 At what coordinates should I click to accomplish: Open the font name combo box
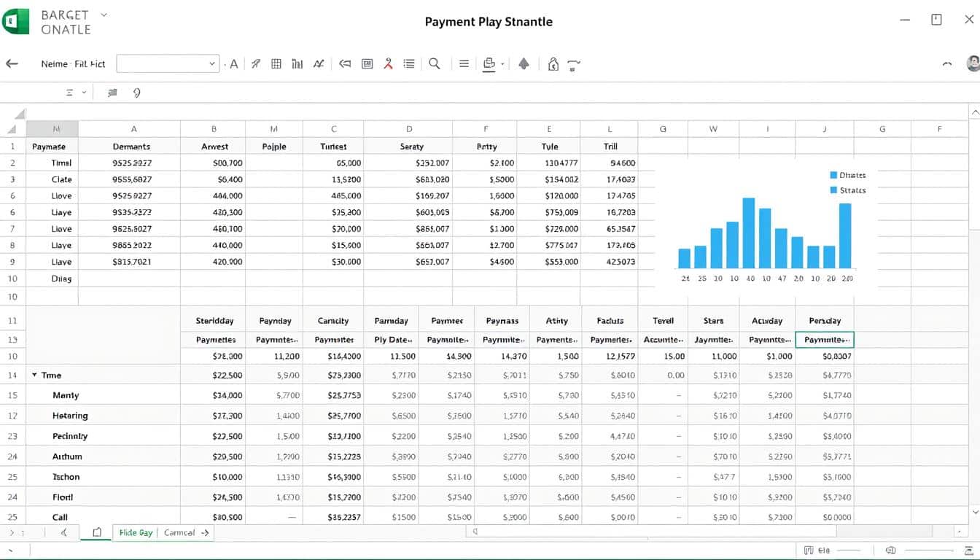pyautogui.click(x=168, y=63)
